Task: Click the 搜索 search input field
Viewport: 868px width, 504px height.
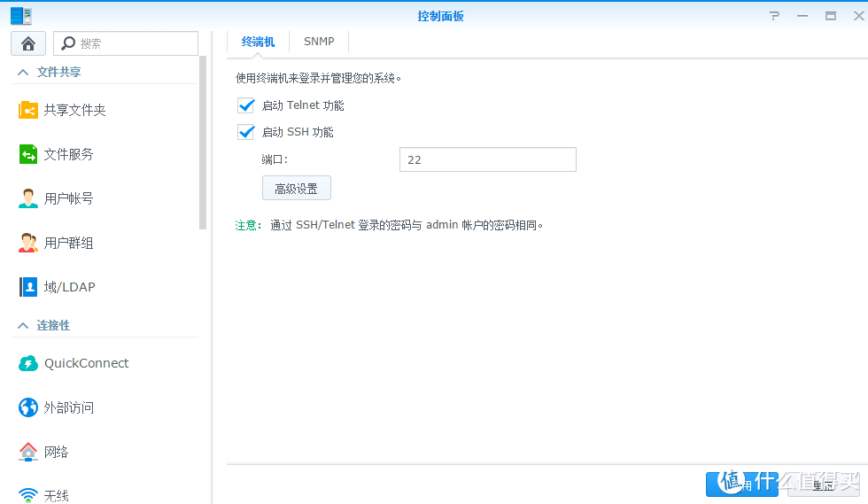Action: (126, 43)
